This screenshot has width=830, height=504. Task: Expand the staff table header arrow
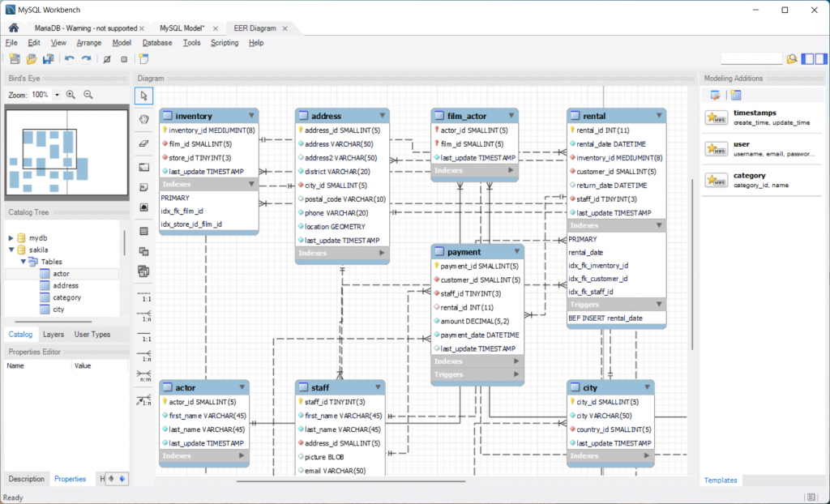pos(378,387)
